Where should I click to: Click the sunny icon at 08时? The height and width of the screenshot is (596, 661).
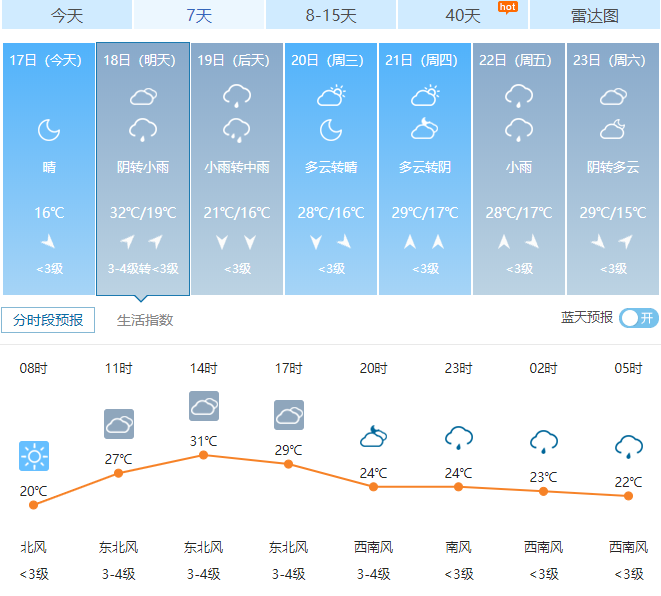[x=34, y=457]
